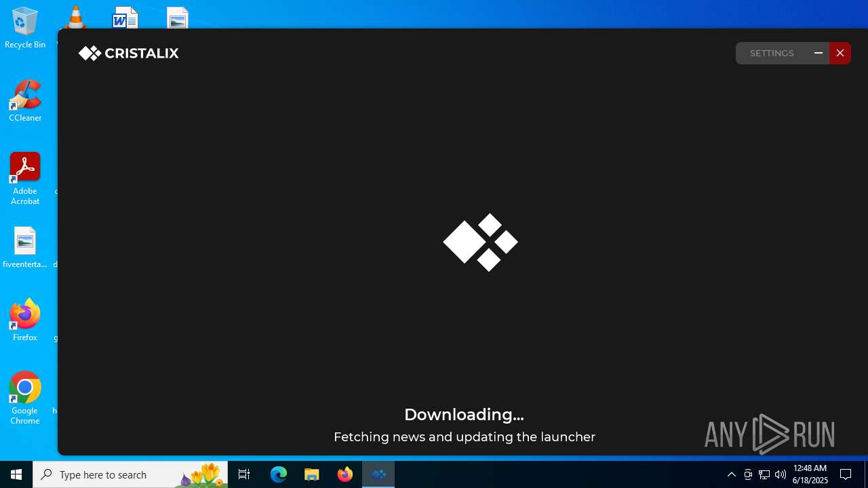Open the notification center
Image resolution: width=868 pixels, height=488 pixels.
pyautogui.click(x=846, y=474)
